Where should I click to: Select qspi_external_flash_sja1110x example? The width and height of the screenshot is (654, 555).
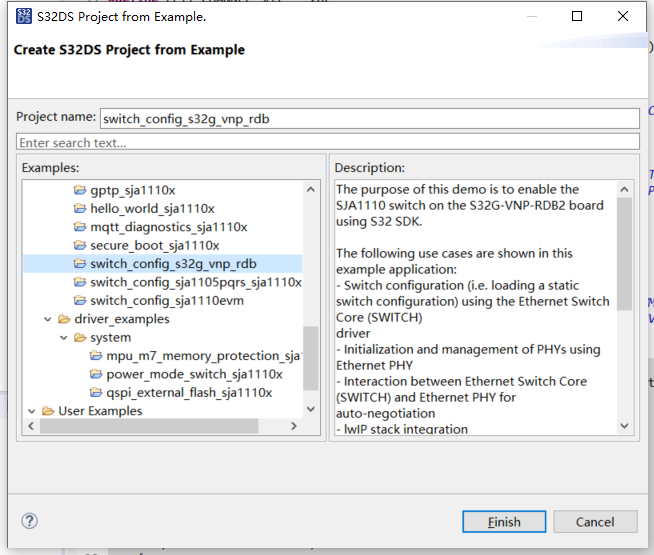pyautogui.click(x=188, y=393)
